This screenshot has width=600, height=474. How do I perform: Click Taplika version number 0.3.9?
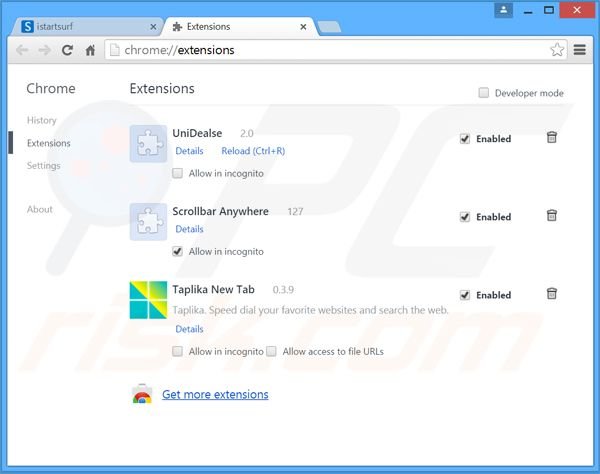click(x=283, y=290)
